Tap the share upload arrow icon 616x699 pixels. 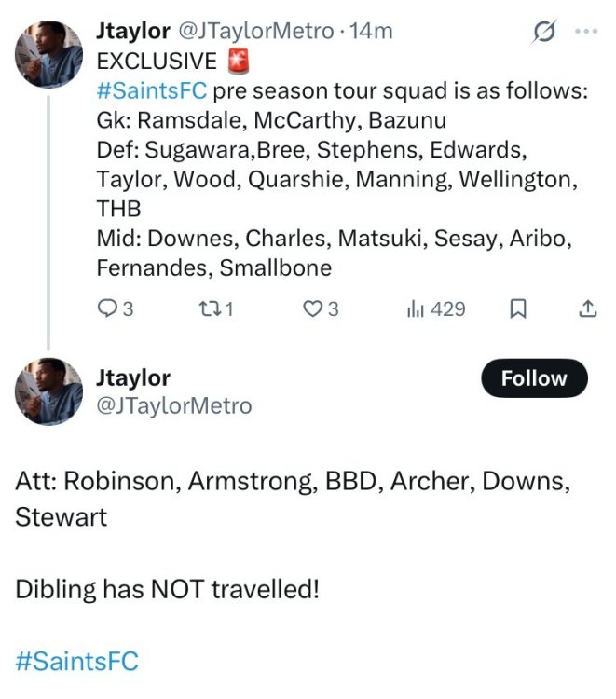(x=588, y=308)
